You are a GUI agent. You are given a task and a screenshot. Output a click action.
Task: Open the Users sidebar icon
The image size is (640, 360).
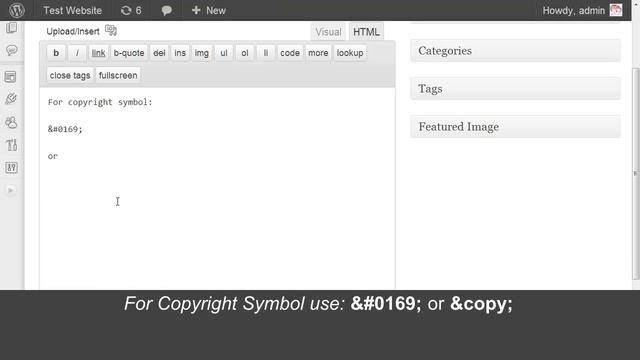pos(11,122)
